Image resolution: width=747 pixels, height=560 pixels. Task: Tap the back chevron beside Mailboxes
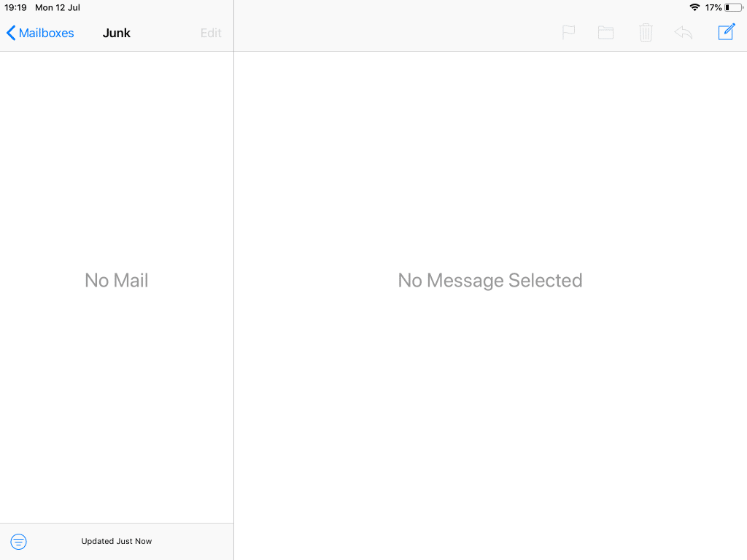pos(10,33)
